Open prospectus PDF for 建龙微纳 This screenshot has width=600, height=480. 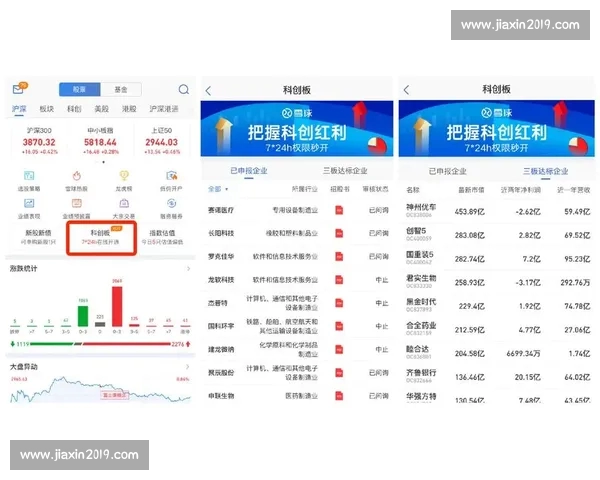pyautogui.click(x=339, y=349)
